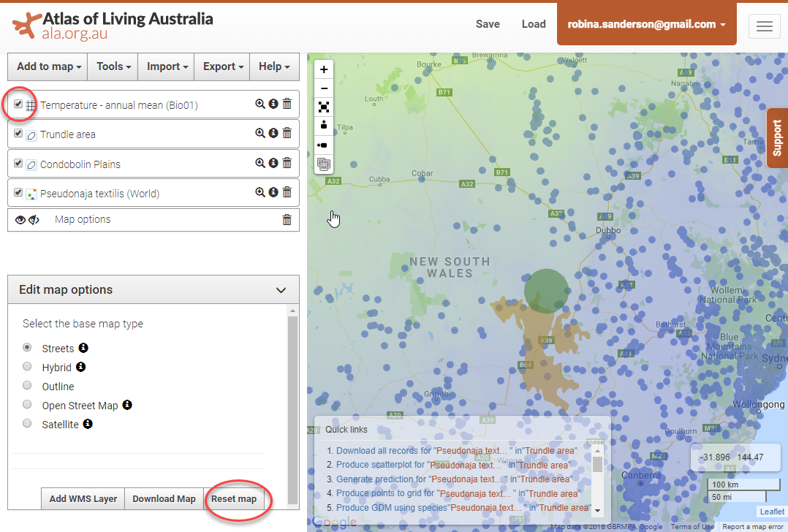
Task: Zoom to Temperature annual mean layer extent
Action: (259, 104)
